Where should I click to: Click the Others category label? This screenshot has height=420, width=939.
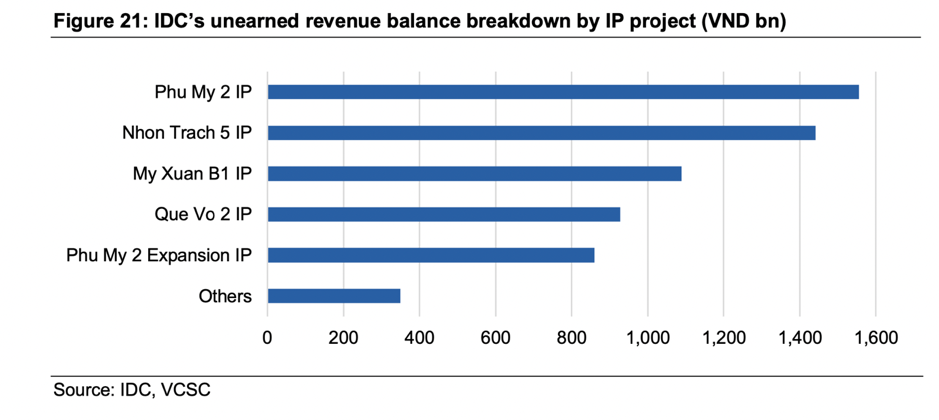[x=225, y=296]
